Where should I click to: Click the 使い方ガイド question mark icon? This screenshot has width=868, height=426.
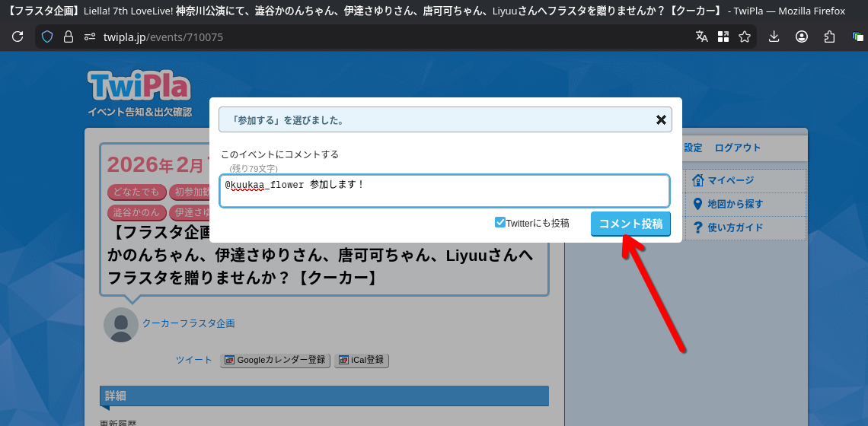tap(697, 227)
